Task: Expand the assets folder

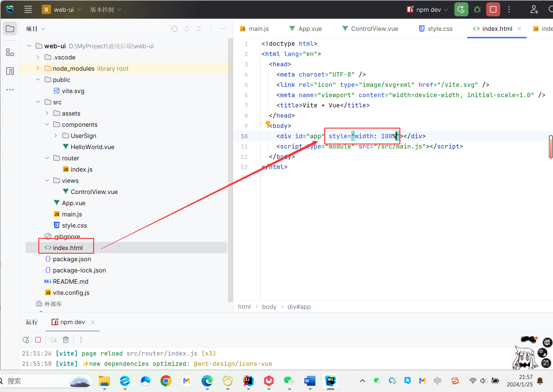Action: [47, 113]
